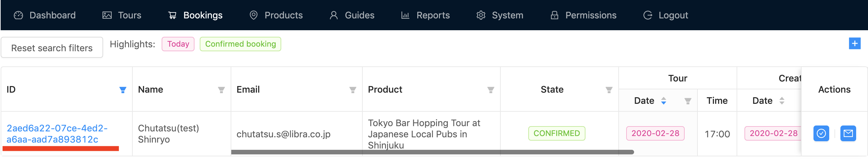Click the blue plus add booking icon

(854, 44)
